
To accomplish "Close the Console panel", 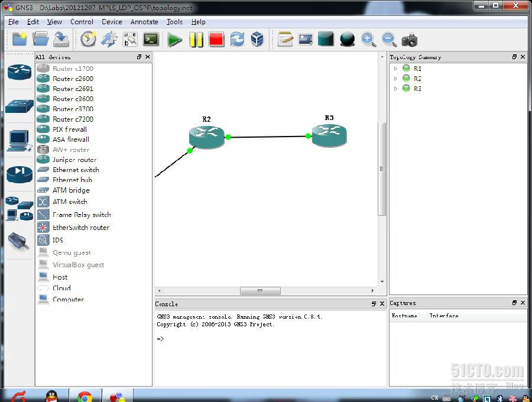I will [382, 304].
